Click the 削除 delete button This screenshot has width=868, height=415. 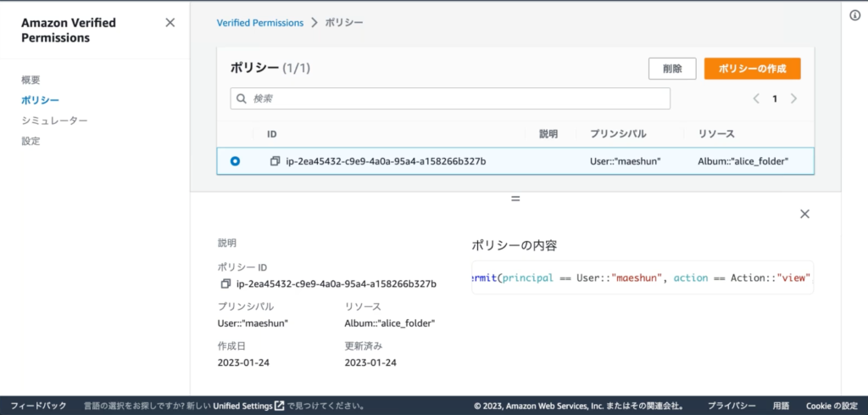click(672, 69)
